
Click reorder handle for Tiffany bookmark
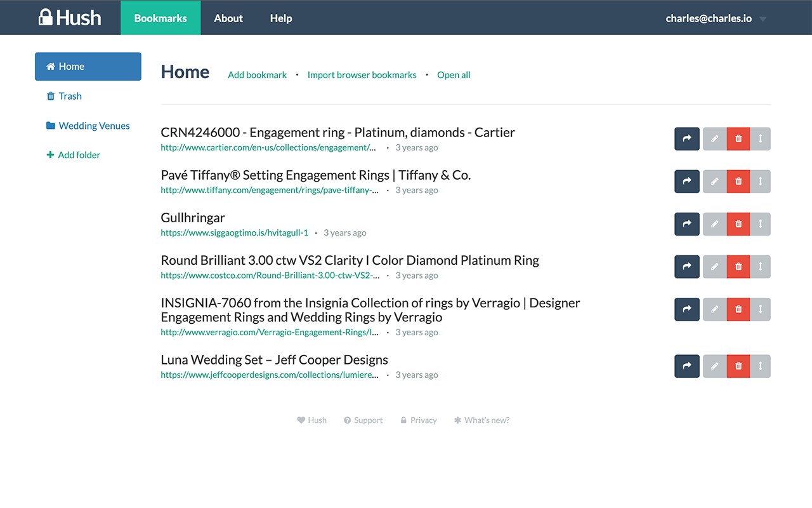click(760, 181)
